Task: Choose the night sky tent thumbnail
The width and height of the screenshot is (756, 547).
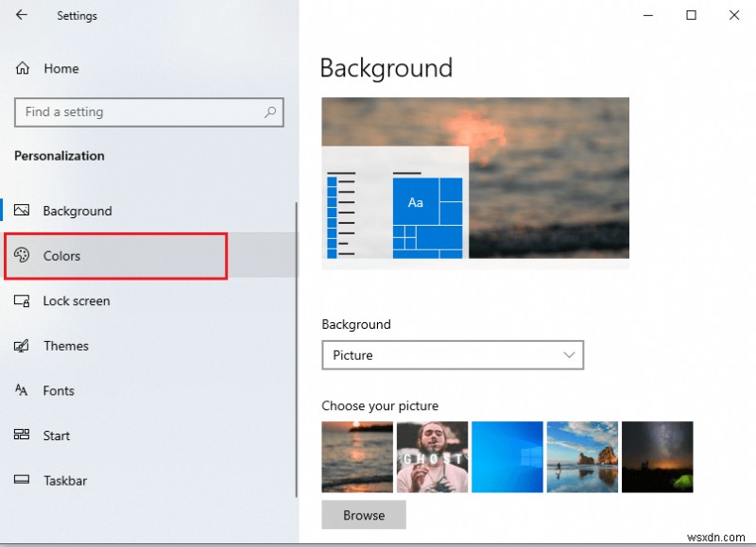Action: pos(658,457)
